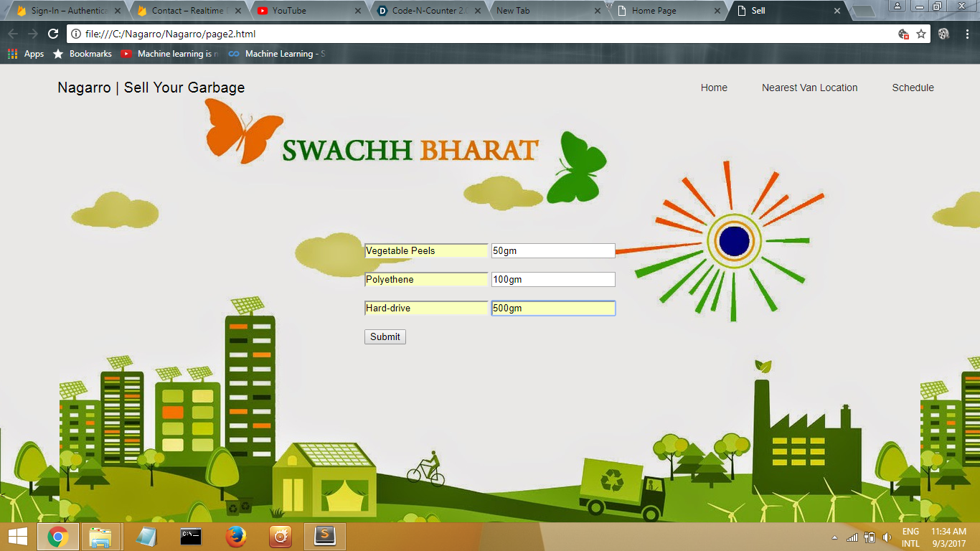
Task: Click the blocked cookies icon in address bar
Action: coord(903,34)
